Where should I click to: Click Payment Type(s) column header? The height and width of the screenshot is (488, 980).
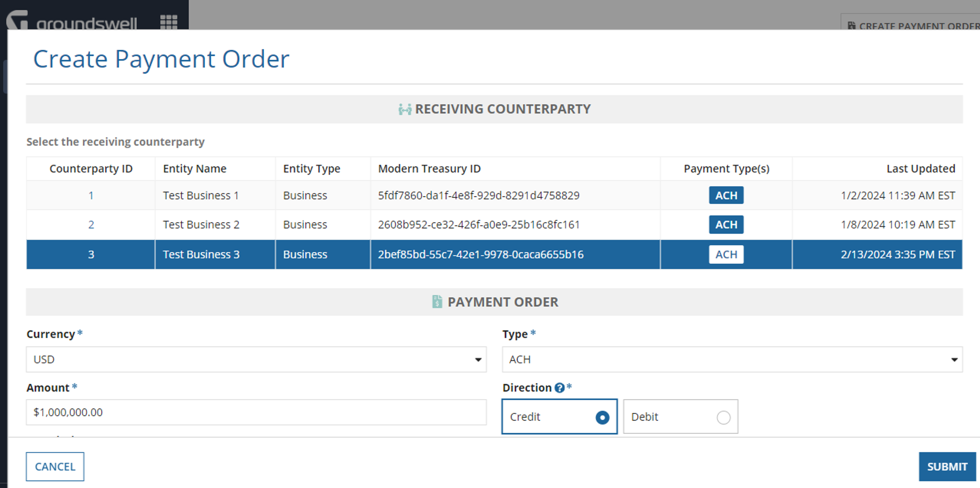(x=727, y=168)
